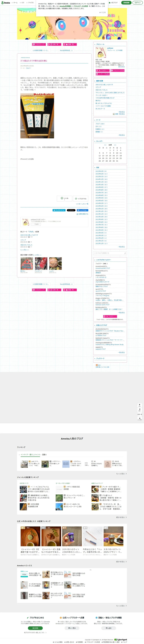Open genre category お弁当づくり
144x644 pixels.
pos(24,483)
